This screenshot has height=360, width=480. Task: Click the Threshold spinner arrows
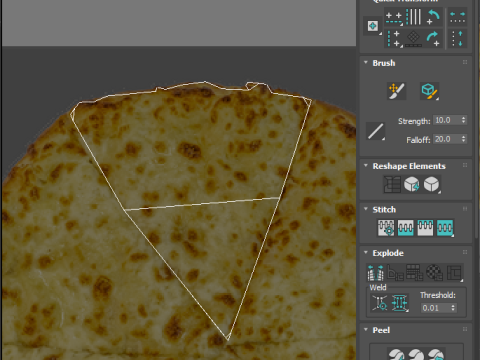(x=453, y=308)
